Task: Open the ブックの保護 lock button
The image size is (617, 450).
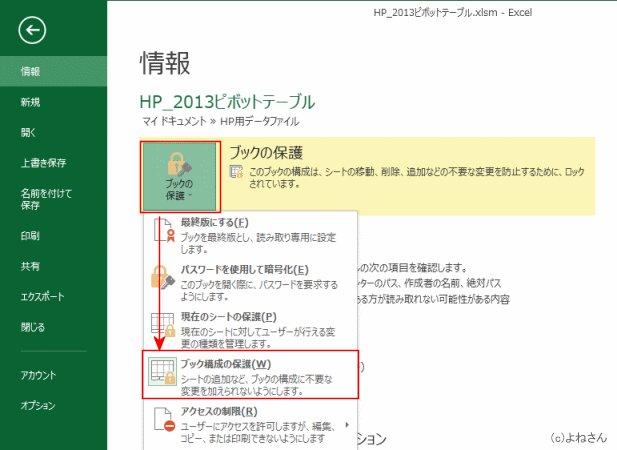Action: coord(180,177)
